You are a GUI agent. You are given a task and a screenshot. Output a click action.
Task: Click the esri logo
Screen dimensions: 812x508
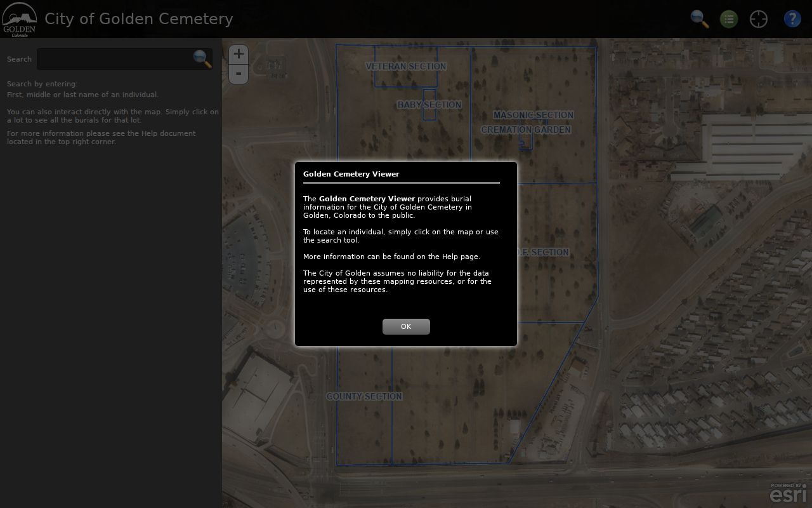pos(788,493)
